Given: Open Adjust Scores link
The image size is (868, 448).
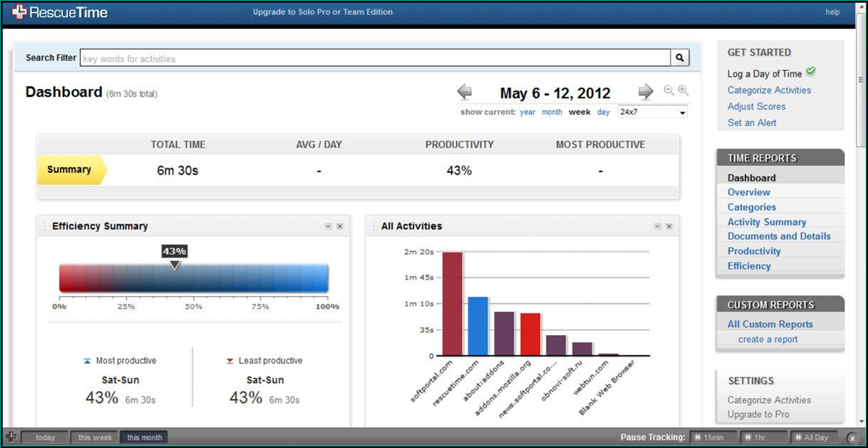Looking at the screenshot, I should (757, 106).
